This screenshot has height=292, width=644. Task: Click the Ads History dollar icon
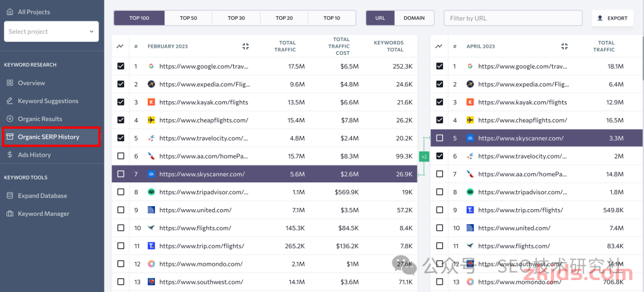coord(10,155)
